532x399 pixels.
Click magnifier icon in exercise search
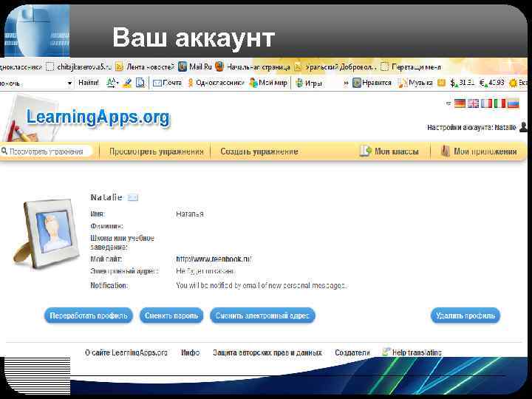tap(4, 151)
